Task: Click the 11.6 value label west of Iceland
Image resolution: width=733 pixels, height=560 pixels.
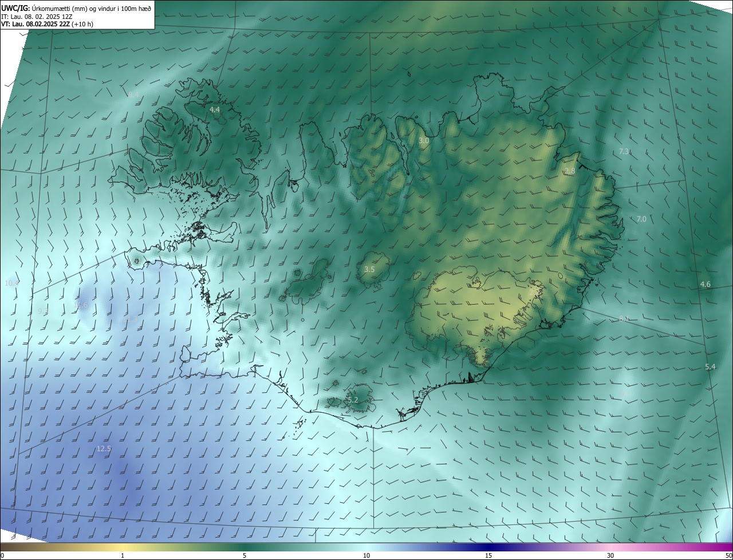Action: (81, 305)
